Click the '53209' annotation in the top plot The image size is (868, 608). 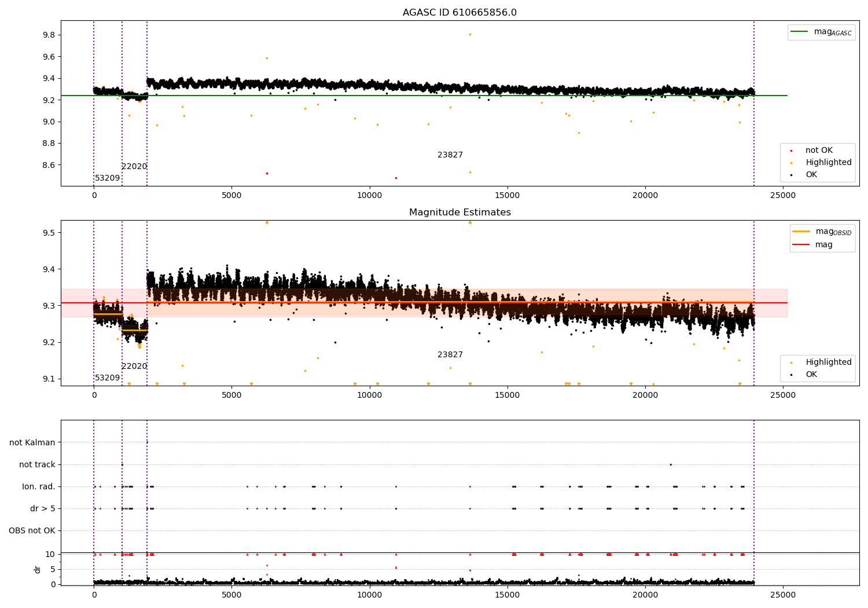coord(108,178)
